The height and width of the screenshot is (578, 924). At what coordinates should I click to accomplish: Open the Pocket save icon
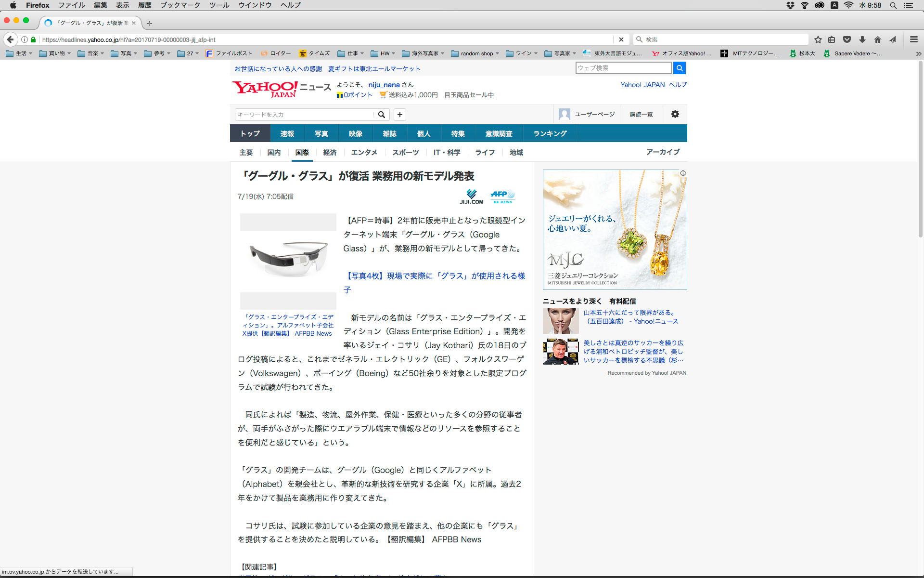(x=847, y=39)
